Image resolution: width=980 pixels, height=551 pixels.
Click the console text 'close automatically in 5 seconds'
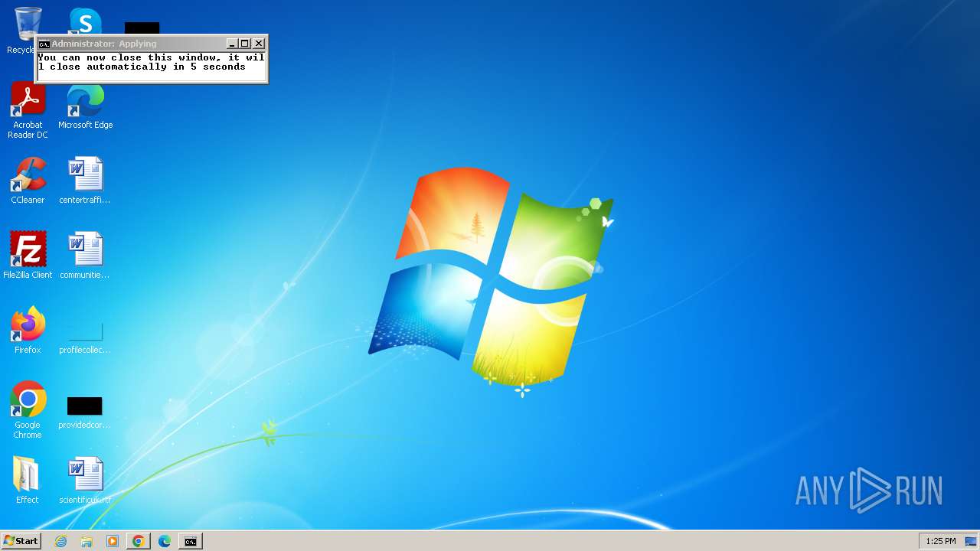148,67
